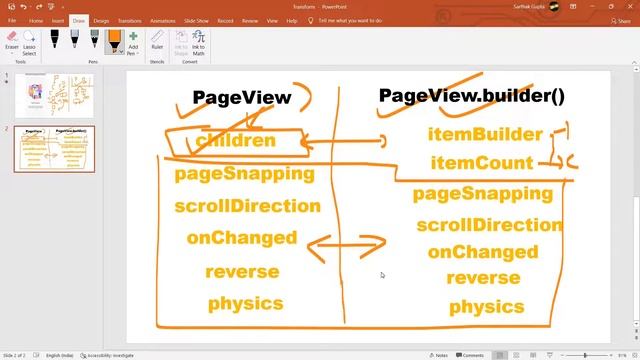Switch to Slide Sorter view
640x360 pixels.
(x=516, y=356)
